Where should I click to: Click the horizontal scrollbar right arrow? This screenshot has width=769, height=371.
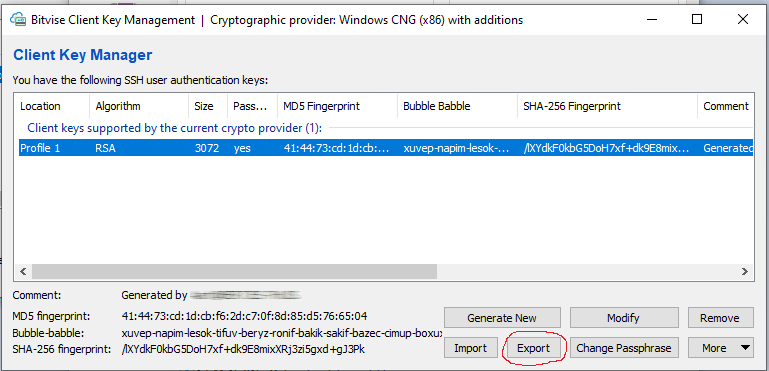pos(744,271)
